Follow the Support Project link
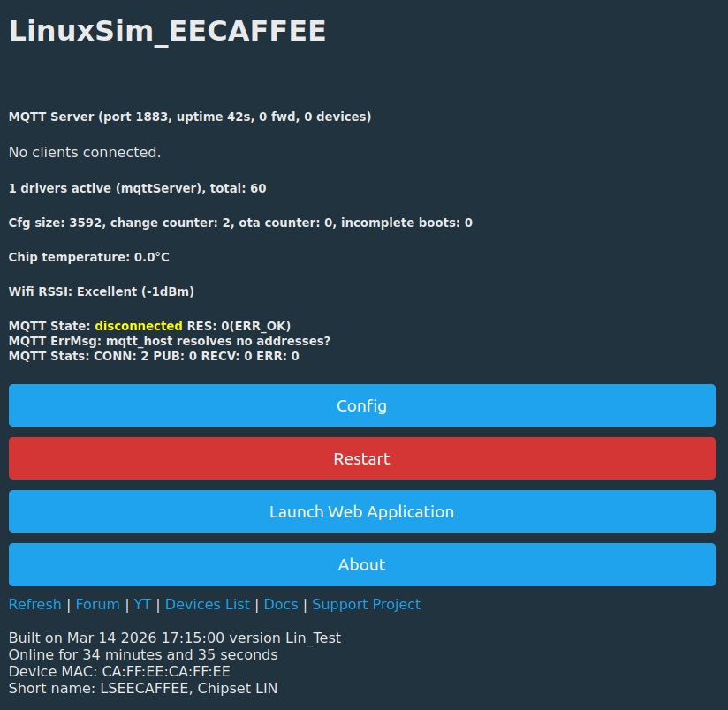Screen dimensions: 728x710 click(x=366, y=605)
